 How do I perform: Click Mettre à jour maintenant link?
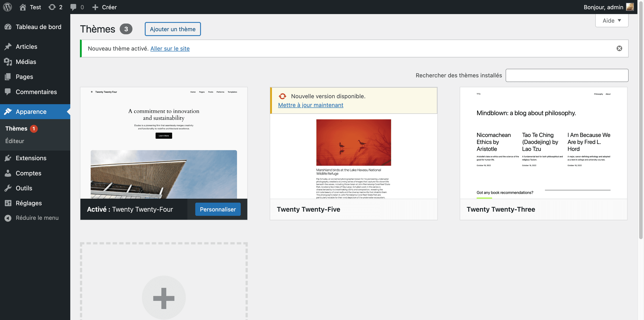pos(311,105)
